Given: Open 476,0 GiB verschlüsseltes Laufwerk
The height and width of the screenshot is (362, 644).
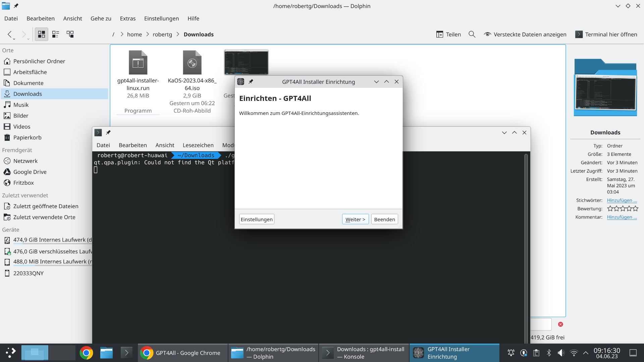Looking at the screenshot, I should (x=47, y=251).
